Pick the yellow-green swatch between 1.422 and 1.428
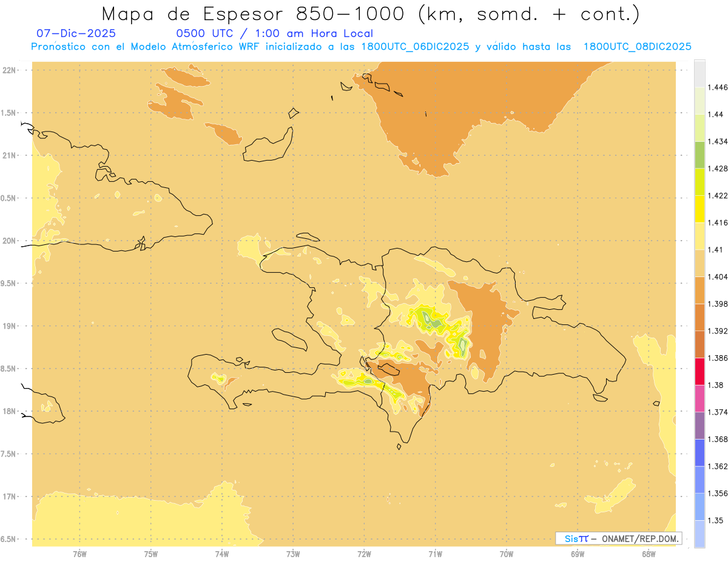The image size is (728, 562). [699, 182]
